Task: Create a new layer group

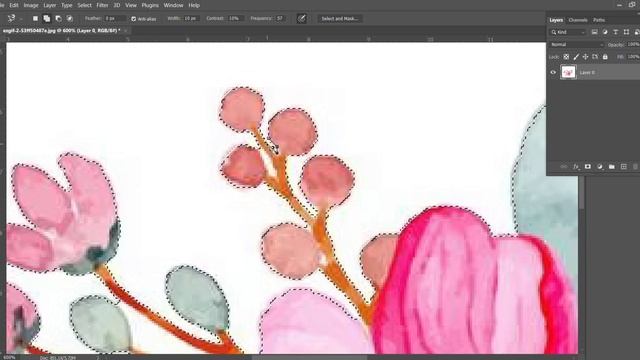Action: coord(611,167)
